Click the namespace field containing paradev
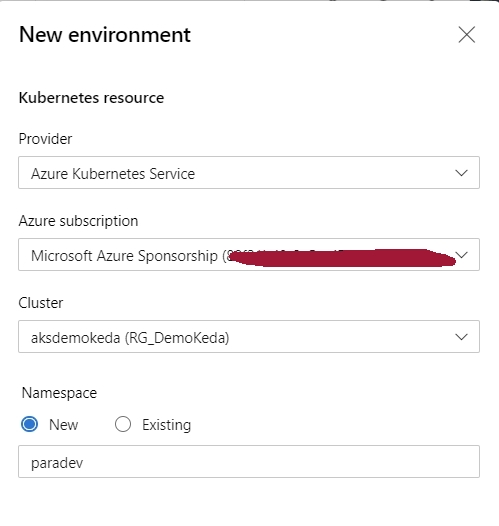The width and height of the screenshot is (499, 526). 249,462
